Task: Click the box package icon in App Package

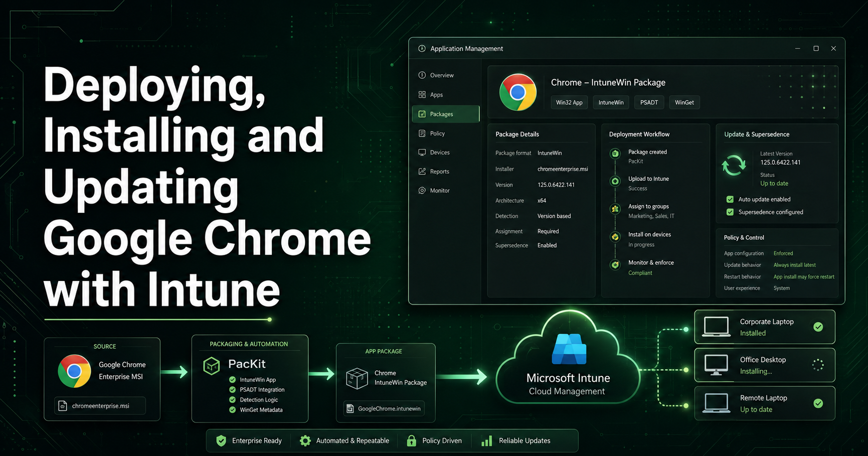Action: pyautogui.click(x=357, y=378)
